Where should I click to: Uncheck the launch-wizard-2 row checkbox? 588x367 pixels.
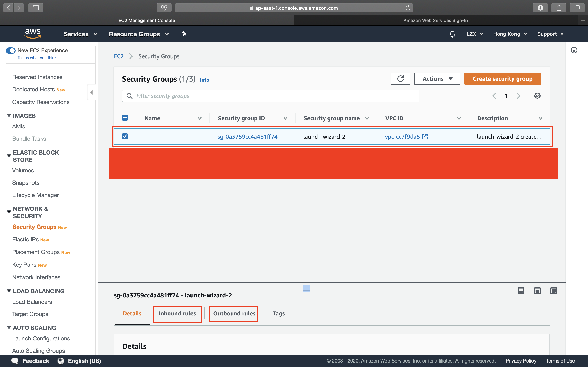tap(125, 136)
